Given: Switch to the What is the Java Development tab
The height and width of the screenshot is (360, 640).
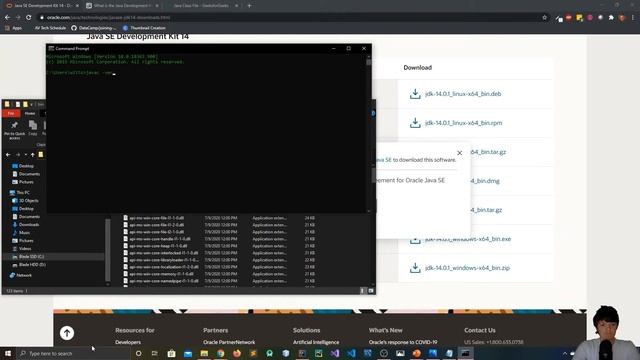Looking at the screenshot, I should (x=122, y=6).
